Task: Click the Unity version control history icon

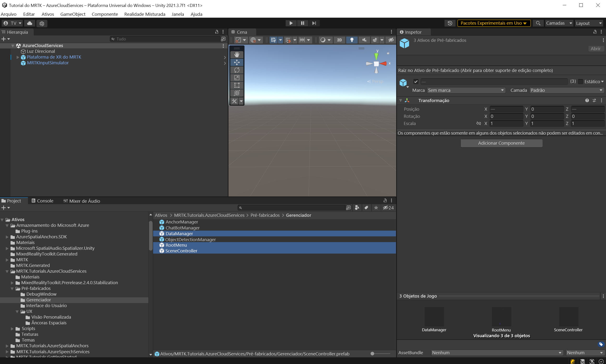Action: tap(450, 23)
